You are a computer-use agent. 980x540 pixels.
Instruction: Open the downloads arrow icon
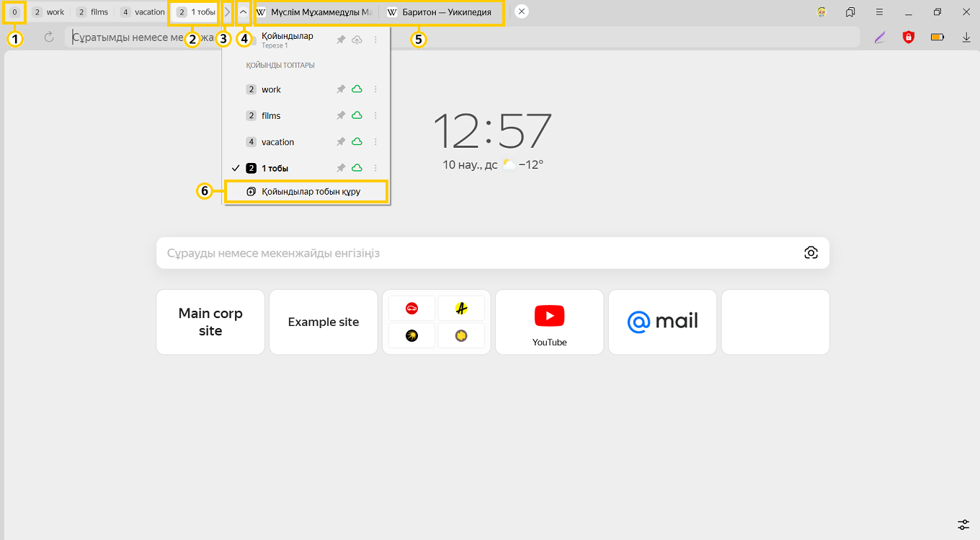pos(966,37)
